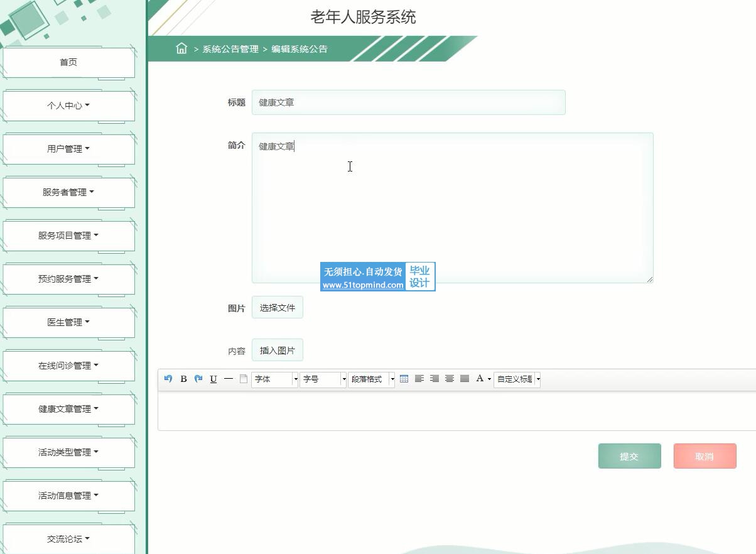
Task: Expand the 用户管理 sidebar menu
Action: (x=68, y=149)
